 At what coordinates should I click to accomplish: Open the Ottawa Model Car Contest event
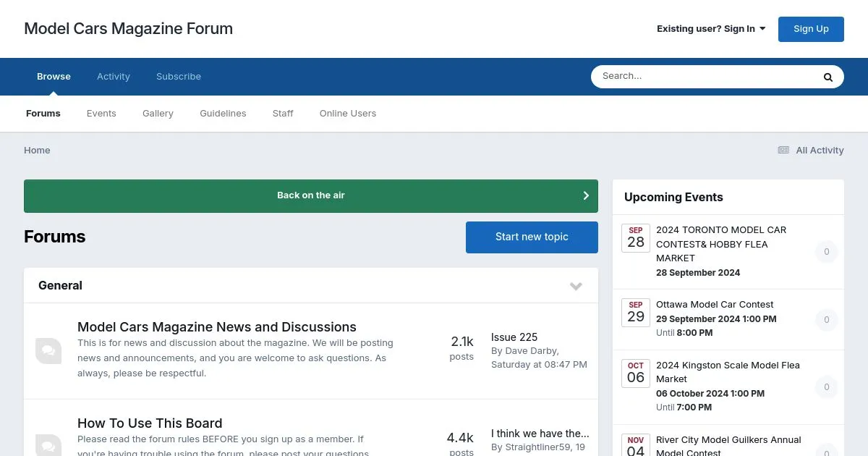coord(715,305)
